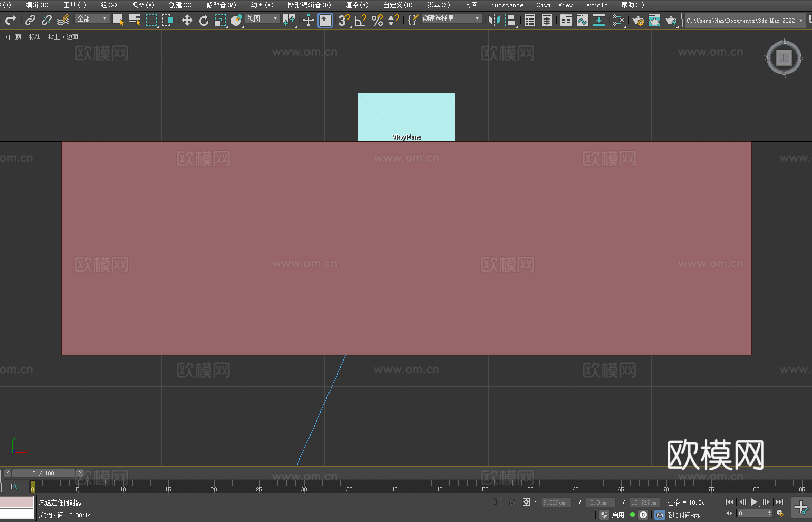Activate the Select and Move tool
The width and height of the screenshot is (812, 522).
tap(187, 20)
